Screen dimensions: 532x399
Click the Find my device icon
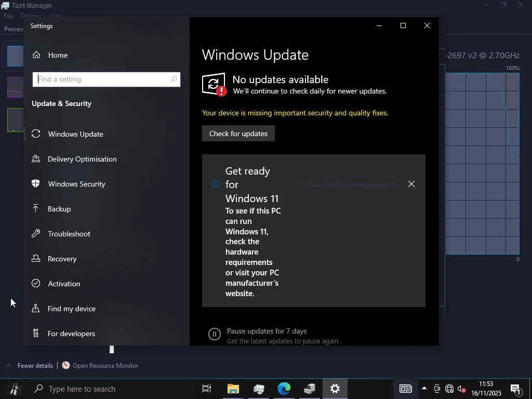pyautogui.click(x=36, y=308)
